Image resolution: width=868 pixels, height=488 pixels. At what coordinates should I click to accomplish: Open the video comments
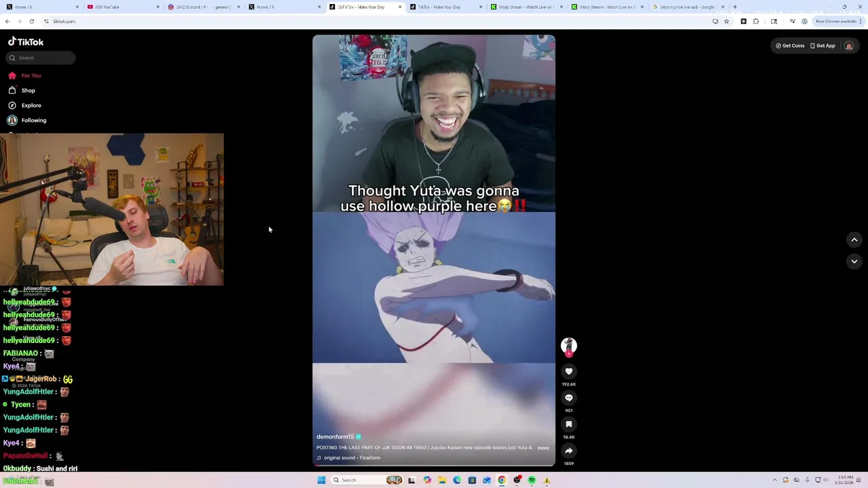pos(569,398)
